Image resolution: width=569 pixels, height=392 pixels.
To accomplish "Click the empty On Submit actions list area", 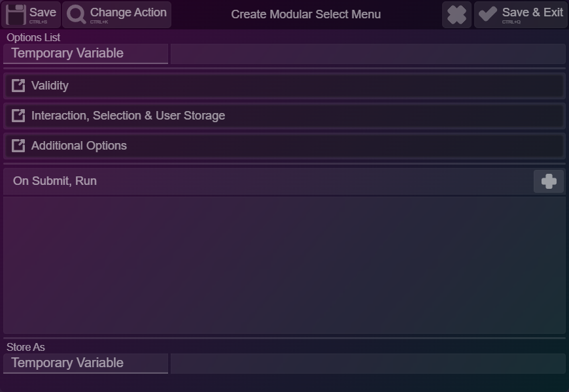I will tap(284, 265).
